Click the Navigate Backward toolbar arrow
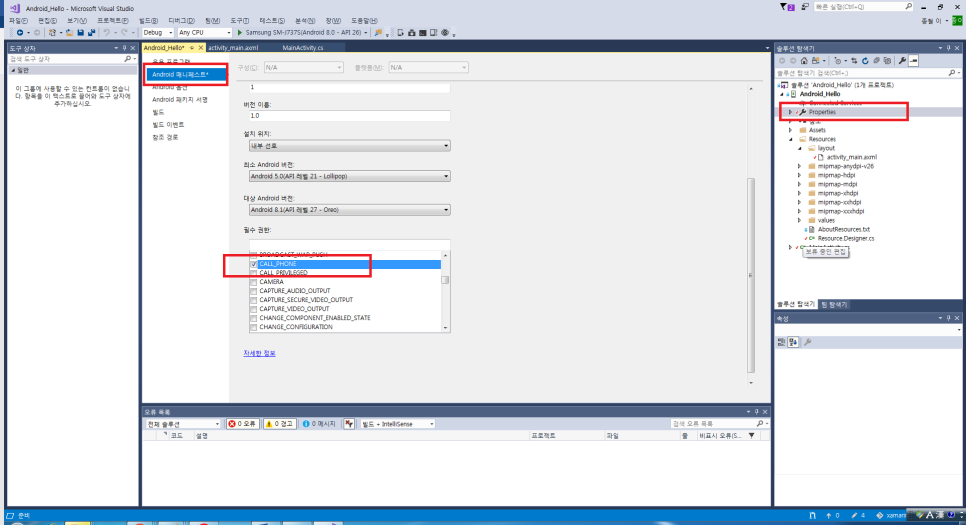This screenshot has height=525, width=966. (20, 33)
